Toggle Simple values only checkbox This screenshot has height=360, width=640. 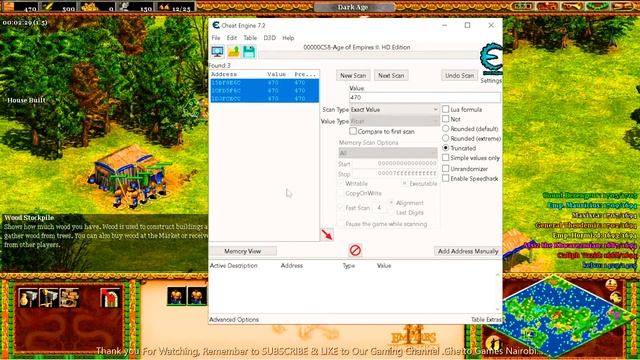click(x=446, y=158)
